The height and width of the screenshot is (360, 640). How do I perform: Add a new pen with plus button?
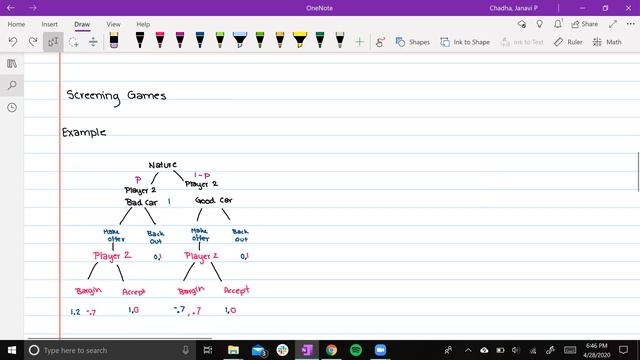coord(360,42)
